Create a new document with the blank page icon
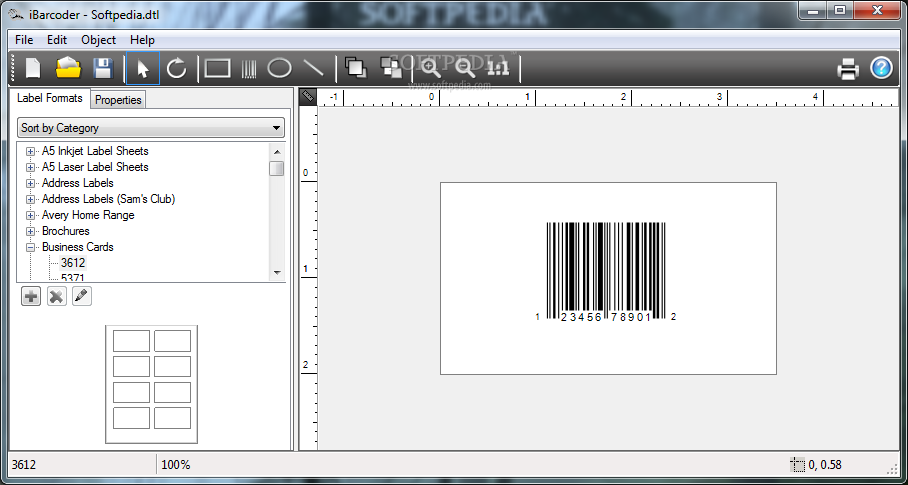This screenshot has width=908, height=485. (x=32, y=68)
